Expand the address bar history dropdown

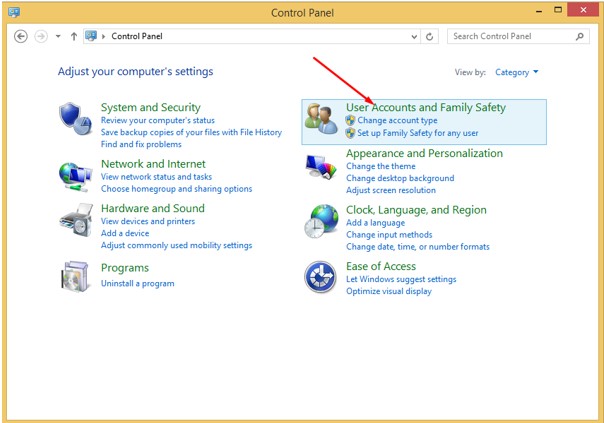(x=414, y=37)
